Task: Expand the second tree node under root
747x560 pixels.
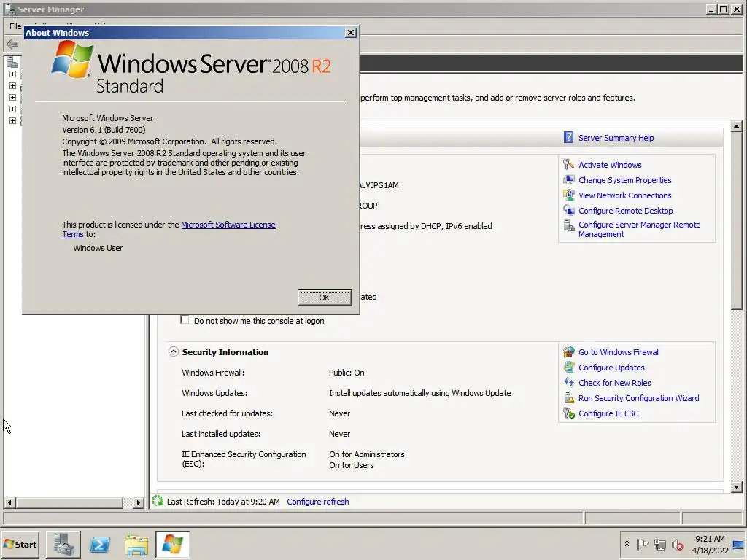Action: click(x=13, y=86)
